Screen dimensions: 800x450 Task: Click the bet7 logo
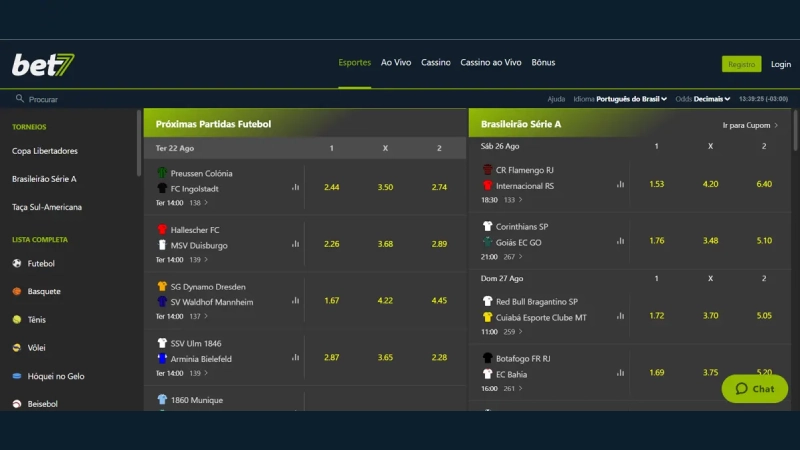(43, 65)
